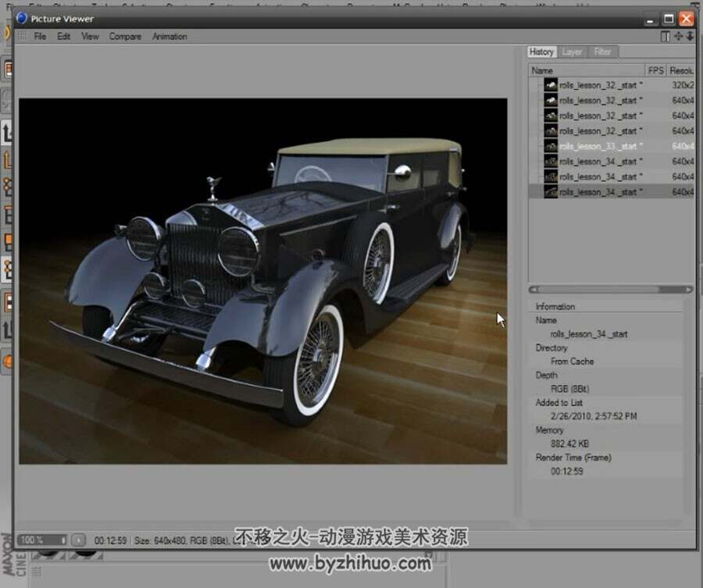This screenshot has height=588, width=703.
Task: Click the thumbnail of the rolls_lesson_33 _start entry
Action: [x=551, y=146]
